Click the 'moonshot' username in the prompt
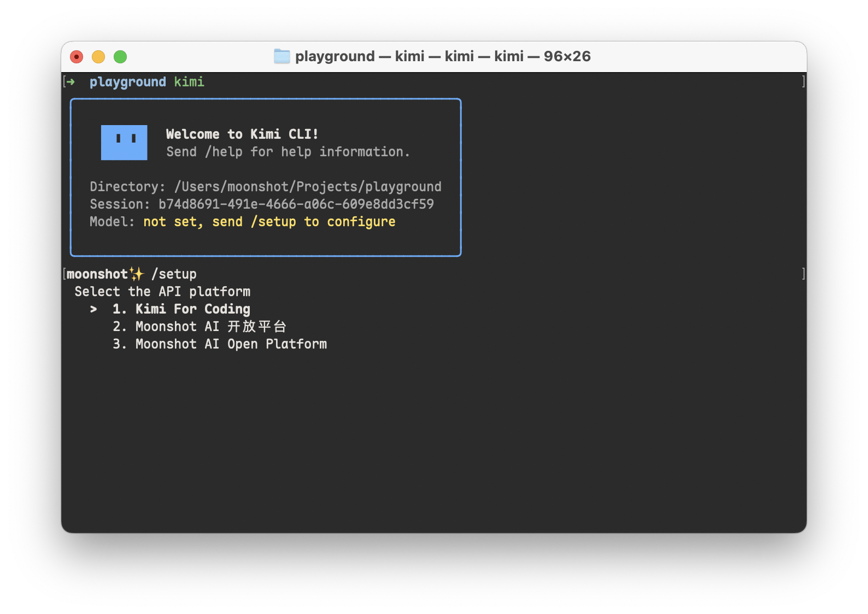 click(x=97, y=274)
